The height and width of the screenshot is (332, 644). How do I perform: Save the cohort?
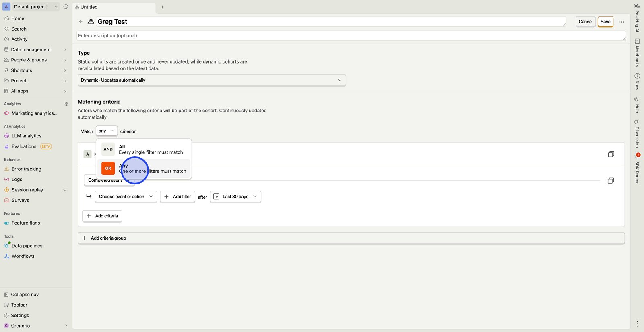pyautogui.click(x=605, y=22)
